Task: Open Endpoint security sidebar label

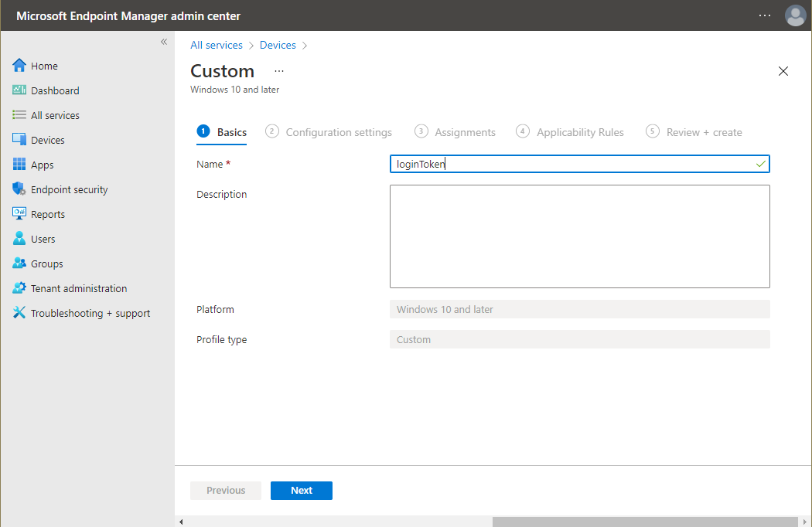Action: pos(70,189)
